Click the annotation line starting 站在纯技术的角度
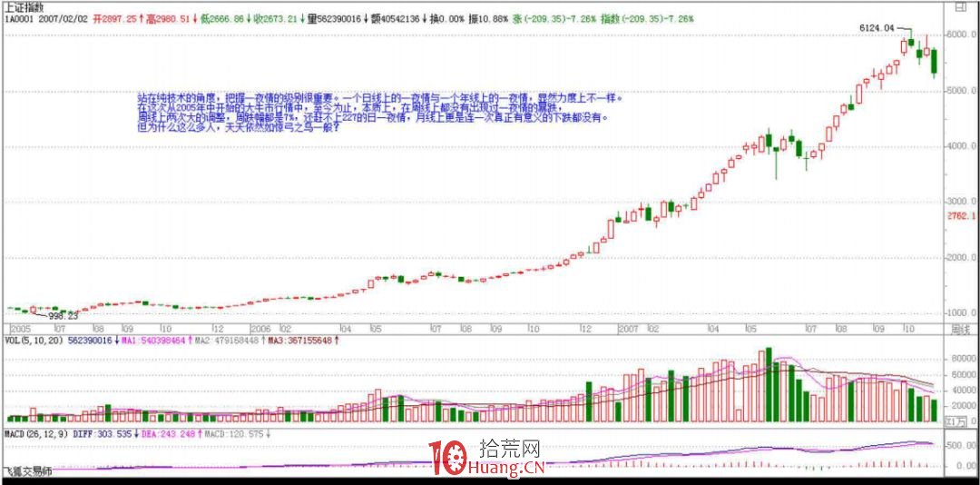Screen dimensions: 980x485 tap(380, 98)
